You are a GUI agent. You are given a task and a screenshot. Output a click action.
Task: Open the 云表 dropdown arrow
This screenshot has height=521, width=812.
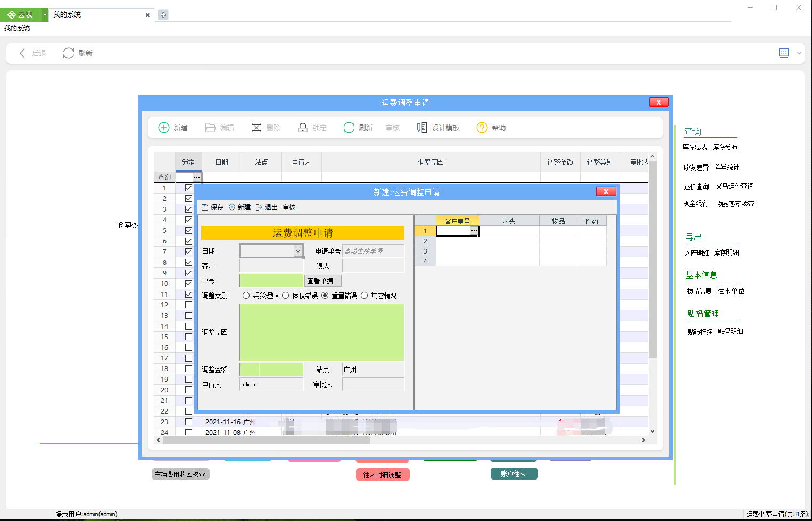(x=45, y=15)
